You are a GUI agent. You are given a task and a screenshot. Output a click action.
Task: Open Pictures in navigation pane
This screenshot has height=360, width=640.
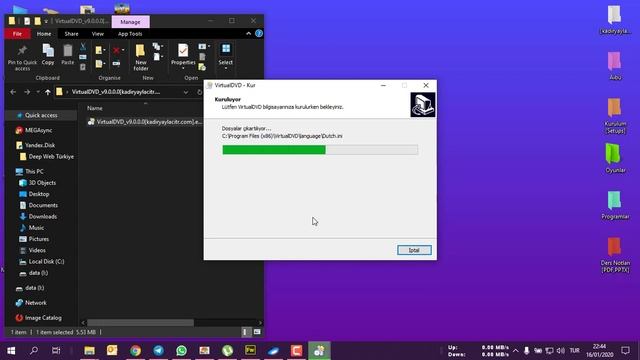click(34, 239)
